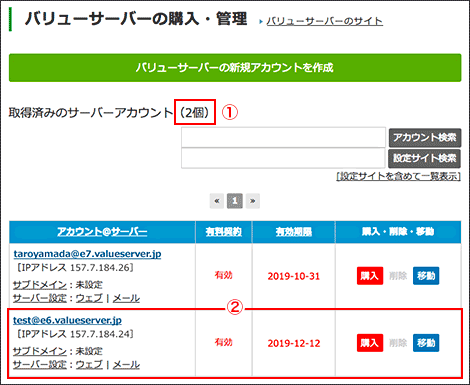Open test@e6.valueserver.jp account link
This screenshot has width=470, height=385.
67,320
